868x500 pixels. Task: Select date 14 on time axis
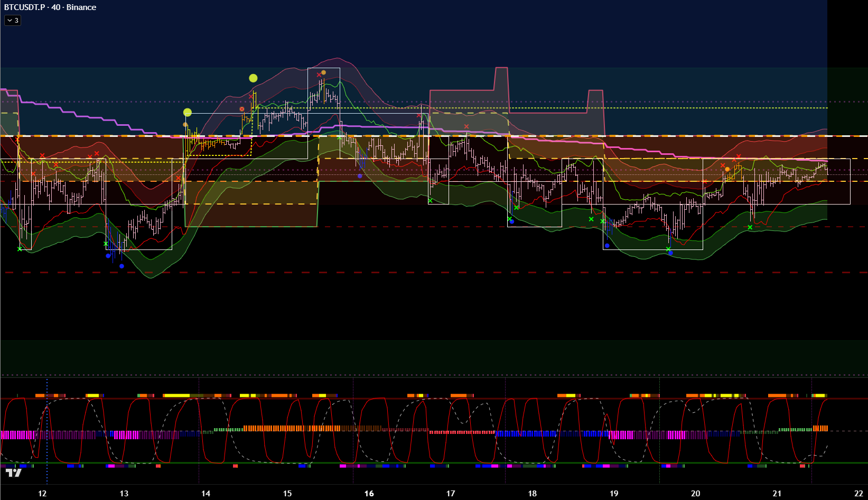pos(206,494)
